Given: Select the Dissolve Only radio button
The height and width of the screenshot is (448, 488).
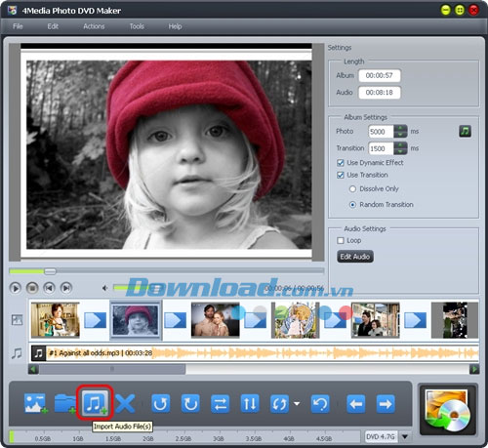Looking at the screenshot, I should 352,188.
